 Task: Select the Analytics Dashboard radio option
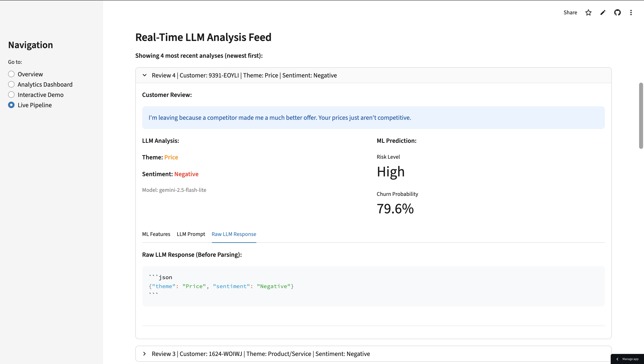tap(11, 84)
